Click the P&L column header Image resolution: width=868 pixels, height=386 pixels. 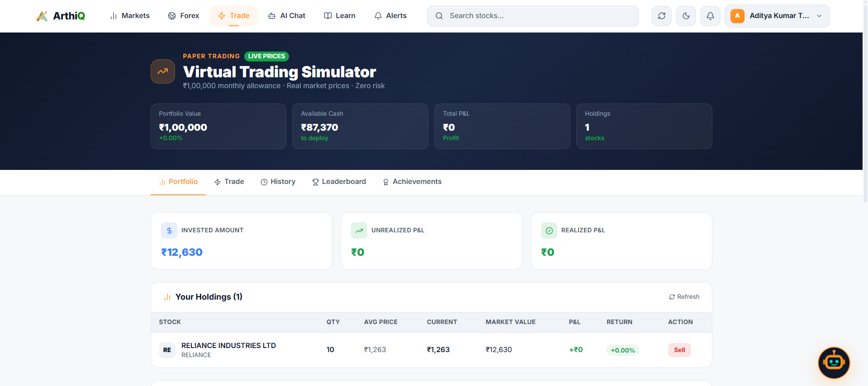click(x=575, y=322)
